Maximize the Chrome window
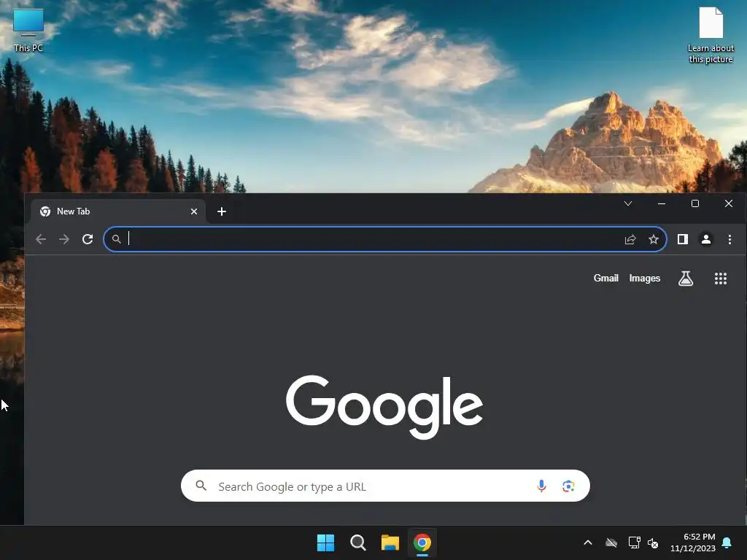Screen dimensions: 747x560 (x=695, y=203)
